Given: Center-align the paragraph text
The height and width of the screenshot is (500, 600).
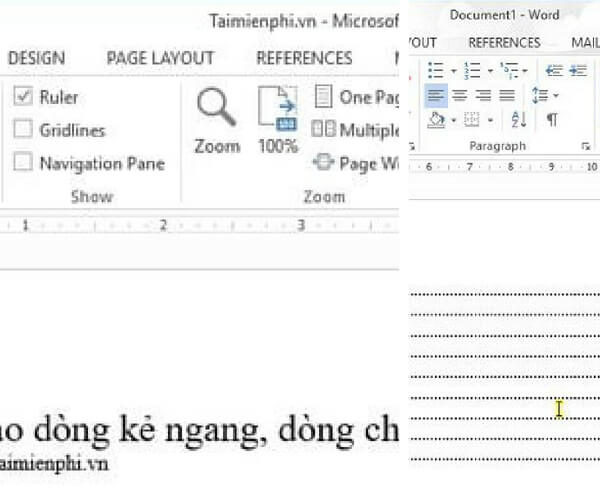Looking at the screenshot, I should pyautogui.click(x=460, y=96).
